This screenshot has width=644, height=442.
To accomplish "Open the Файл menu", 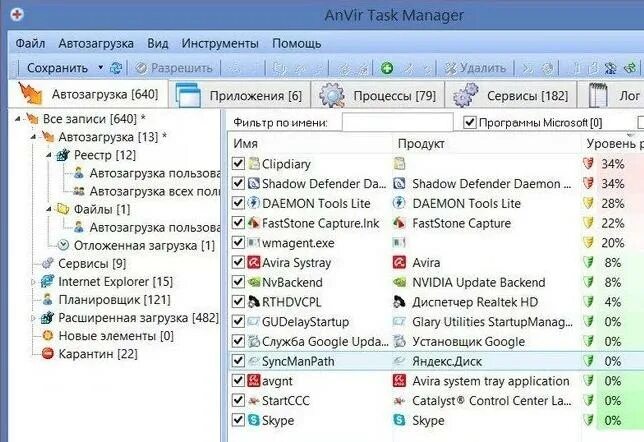I will pos(30,44).
